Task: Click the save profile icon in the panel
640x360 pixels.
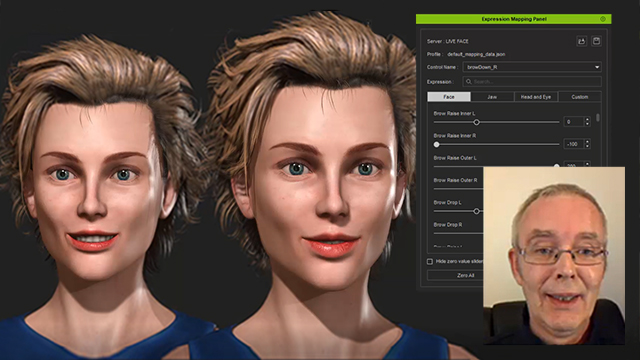Action: [596, 41]
